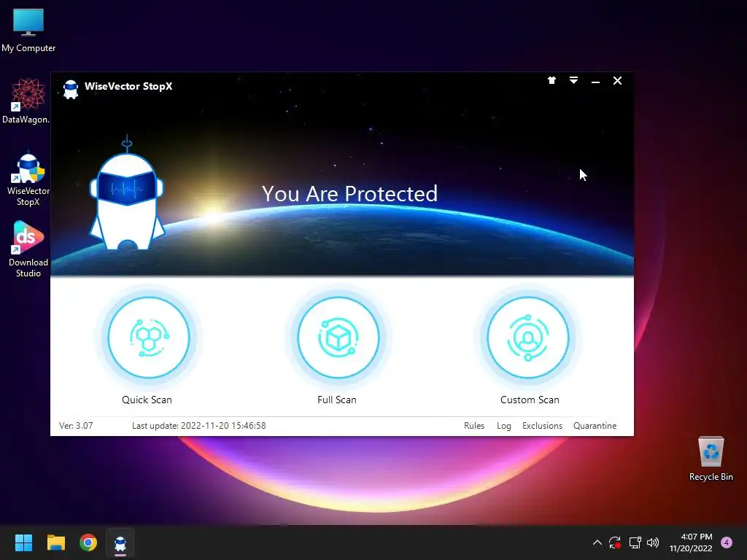Open network status tray icon
The image size is (747, 560).
point(635,542)
